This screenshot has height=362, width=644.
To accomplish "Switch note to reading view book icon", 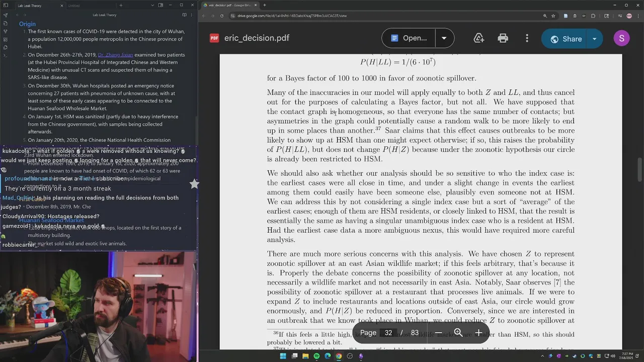I will 184,15.
